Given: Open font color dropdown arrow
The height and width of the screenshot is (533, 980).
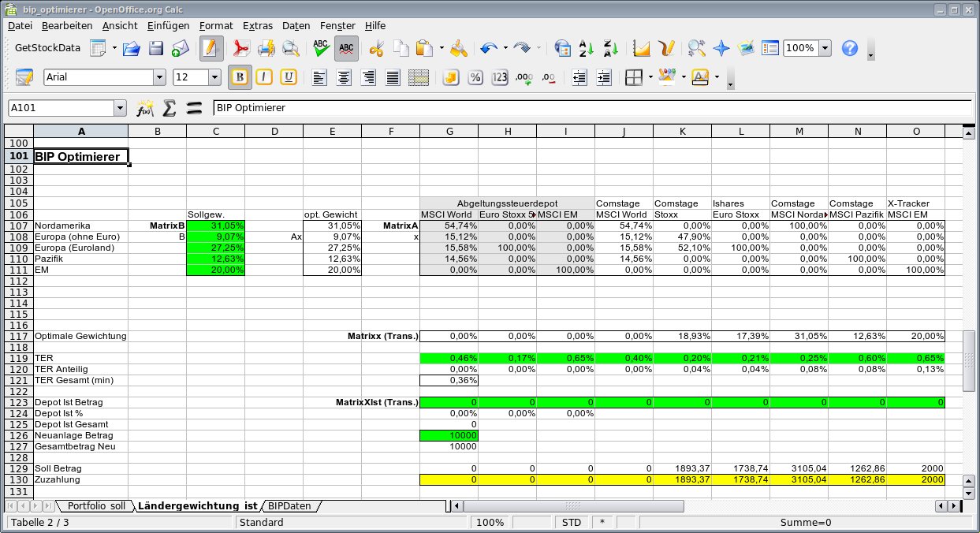Looking at the screenshot, I should click(717, 77).
